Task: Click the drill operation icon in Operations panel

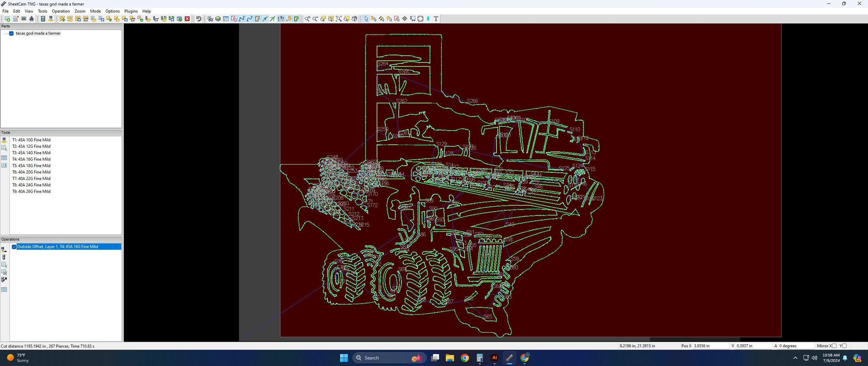Action: [x=4, y=257]
